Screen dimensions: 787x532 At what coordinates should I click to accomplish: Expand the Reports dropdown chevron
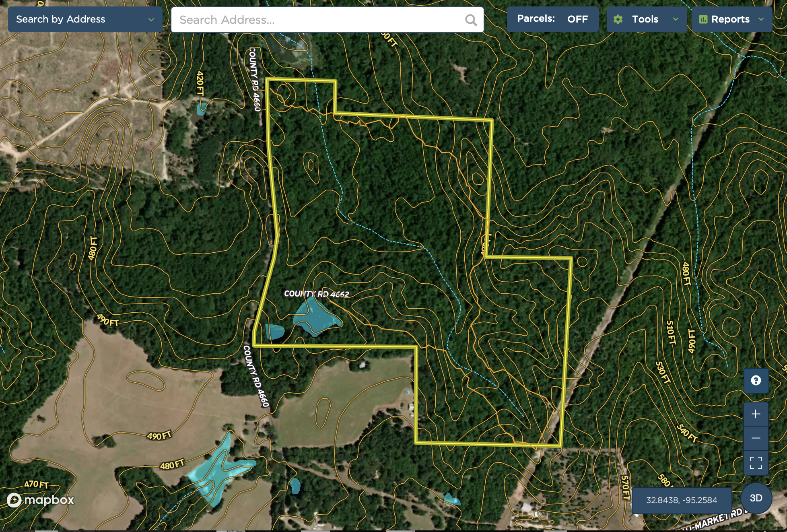(x=761, y=19)
